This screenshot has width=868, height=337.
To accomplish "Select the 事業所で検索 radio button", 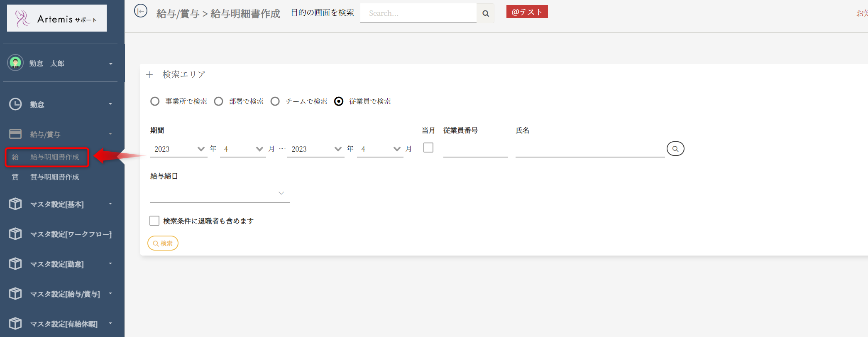I will 155,101.
